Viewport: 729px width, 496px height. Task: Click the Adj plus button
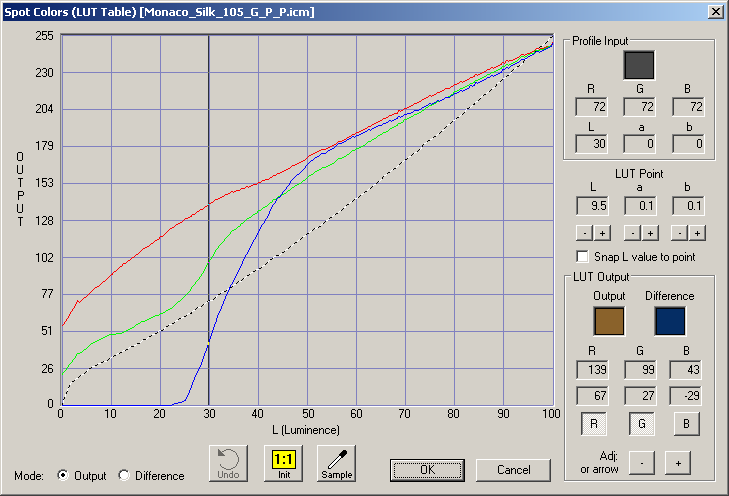tap(678, 463)
